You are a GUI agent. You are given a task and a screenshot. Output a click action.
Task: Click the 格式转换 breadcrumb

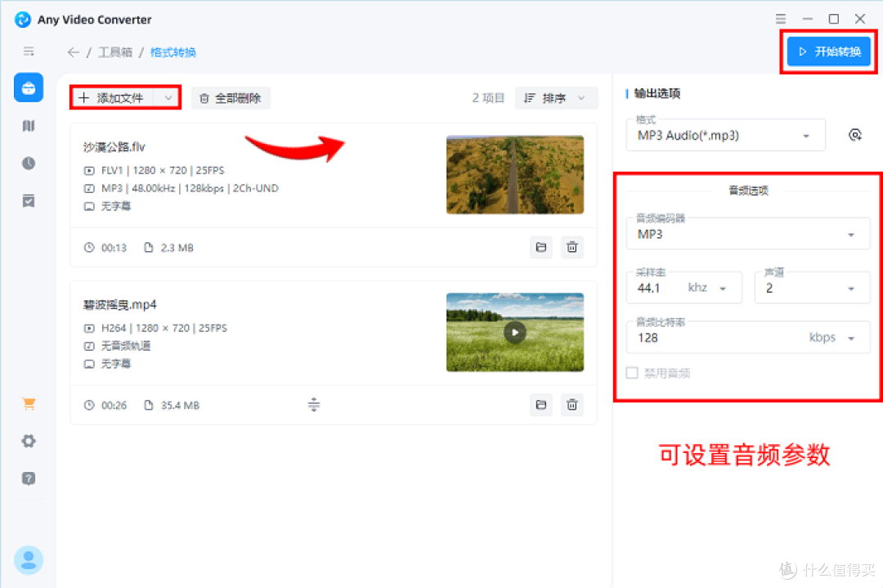(173, 52)
